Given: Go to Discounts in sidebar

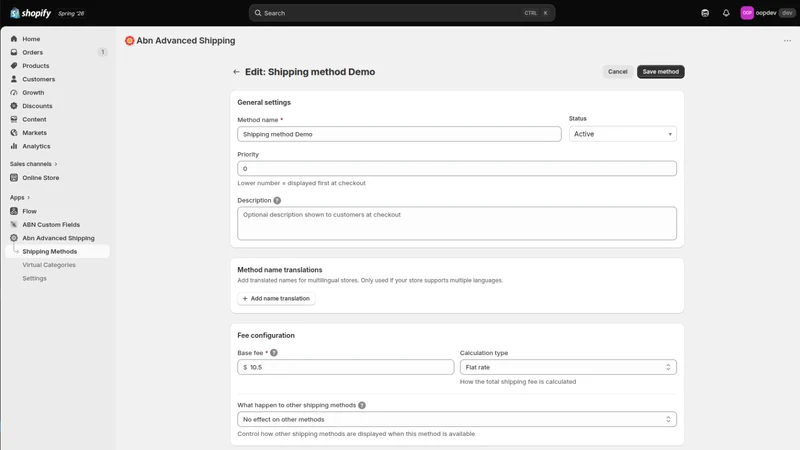Looking at the screenshot, I should pyautogui.click(x=37, y=106).
